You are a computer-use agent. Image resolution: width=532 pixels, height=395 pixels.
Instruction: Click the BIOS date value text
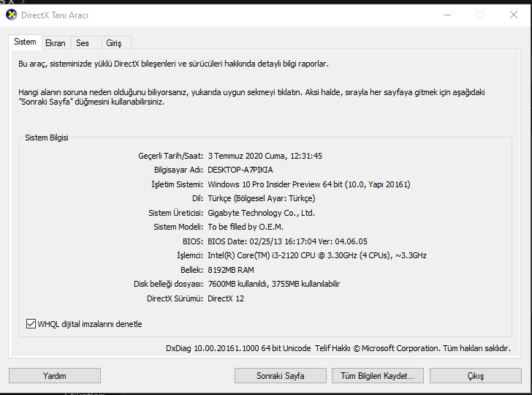(287, 241)
